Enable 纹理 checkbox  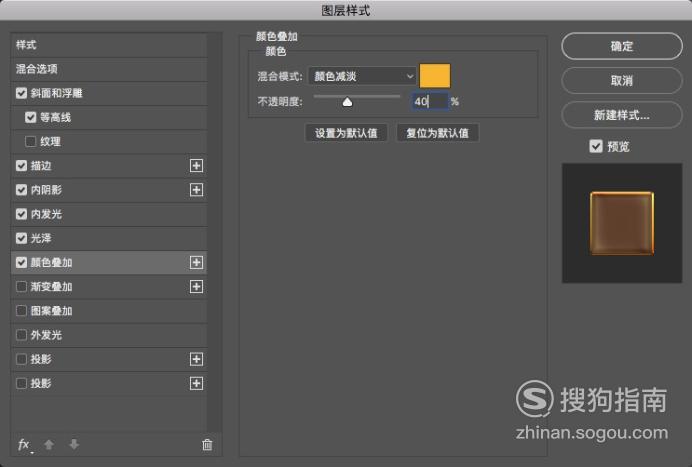[x=30, y=142]
